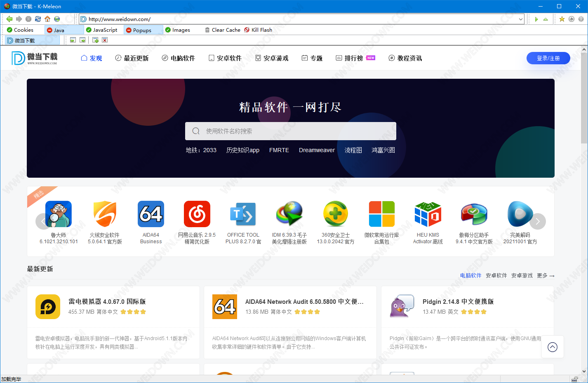588x383 pixels.
Task: Expand the URL bar history dropdown
Action: (x=521, y=19)
